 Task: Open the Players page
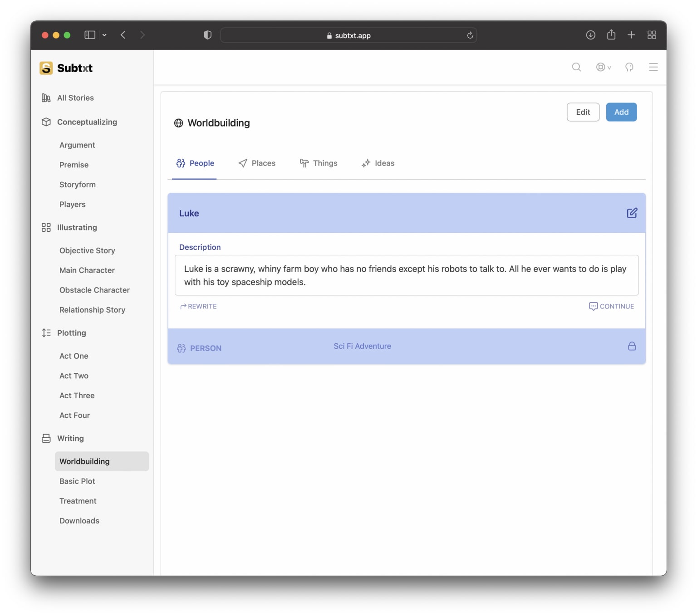73,205
